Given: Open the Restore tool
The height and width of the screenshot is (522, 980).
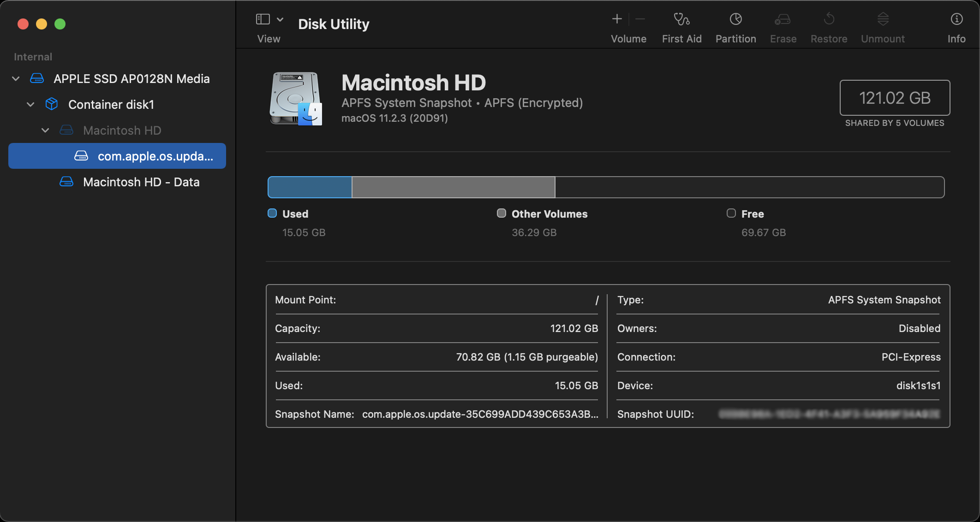Looking at the screenshot, I should tap(829, 25).
